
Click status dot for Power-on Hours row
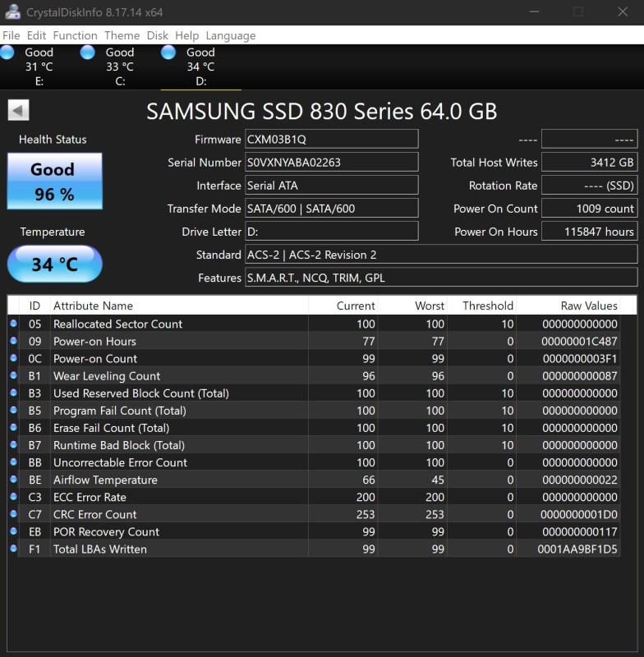(13, 341)
